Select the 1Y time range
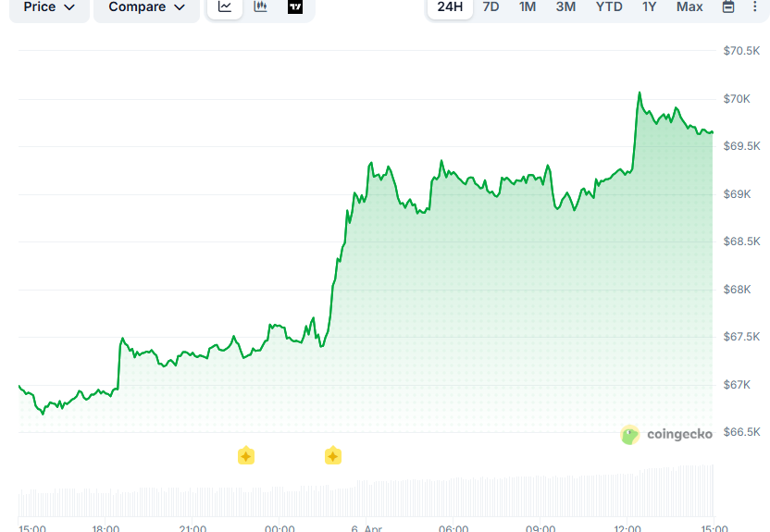Screen dimensions: 770x532 [650, 7]
